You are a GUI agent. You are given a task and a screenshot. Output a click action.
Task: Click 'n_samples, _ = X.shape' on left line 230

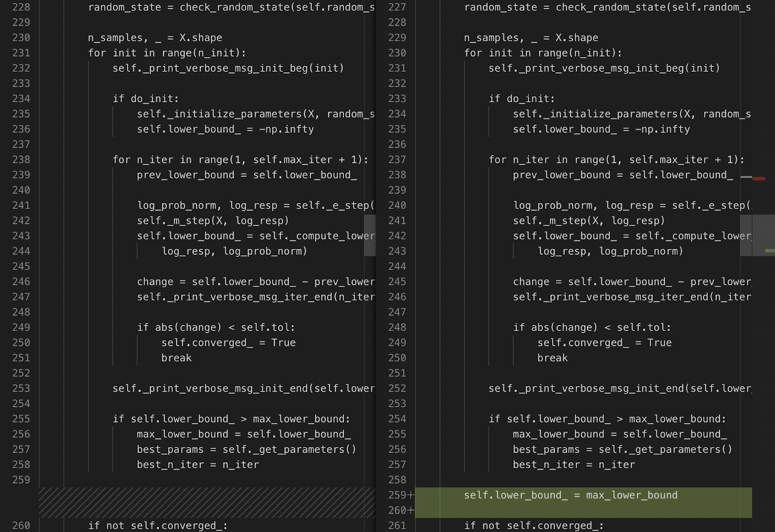pyautogui.click(x=155, y=38)
